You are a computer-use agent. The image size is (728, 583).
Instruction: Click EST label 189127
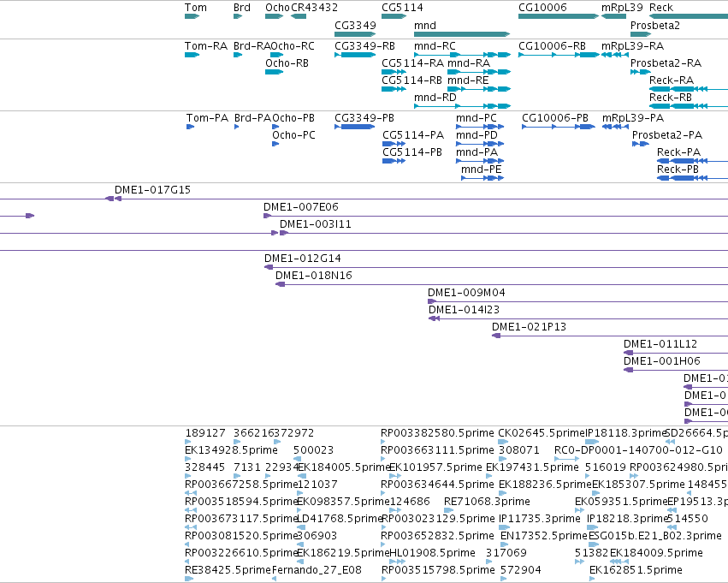click(205, 433)
